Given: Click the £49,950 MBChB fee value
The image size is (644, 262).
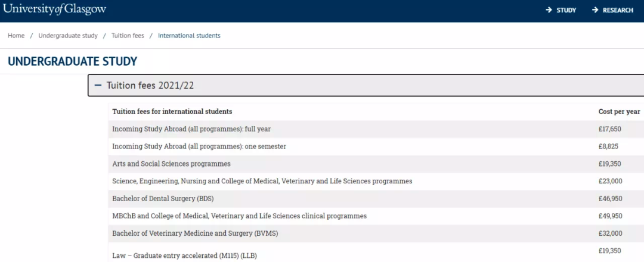Looking at the screenshot, I should (610, 215).
